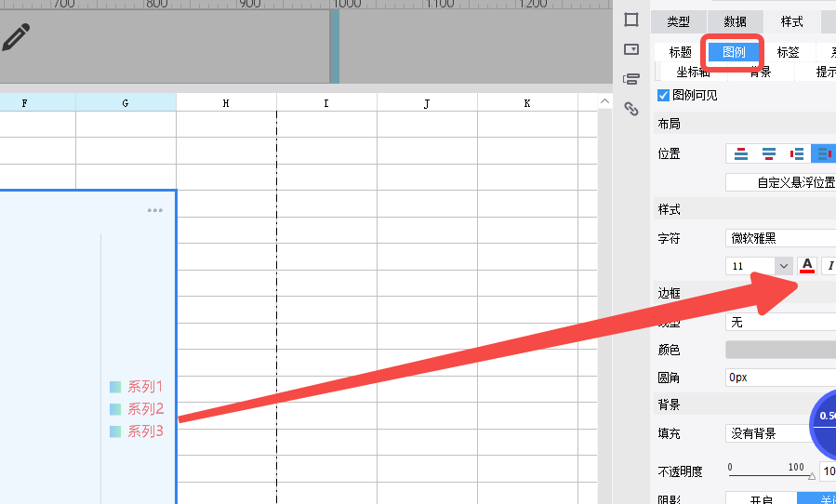Select column header J

[427, 103]
